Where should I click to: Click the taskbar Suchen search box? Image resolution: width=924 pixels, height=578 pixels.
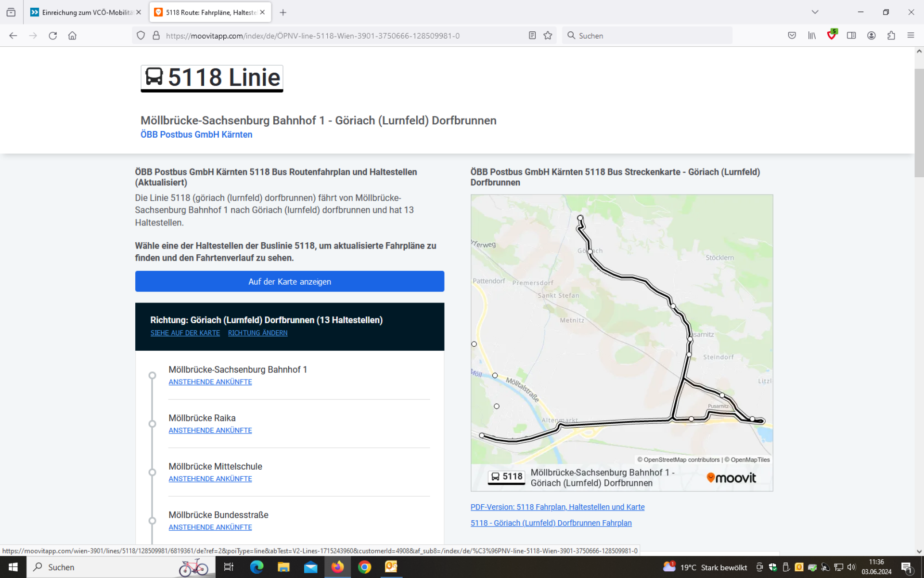coord(120,567)
